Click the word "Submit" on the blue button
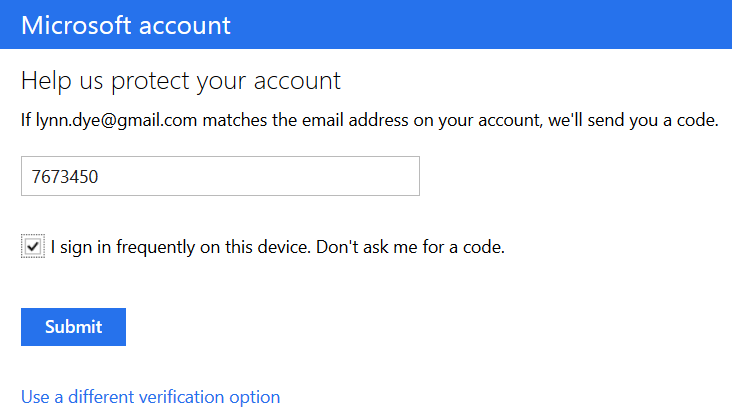 pyautogui.click(x=73, y=327)
